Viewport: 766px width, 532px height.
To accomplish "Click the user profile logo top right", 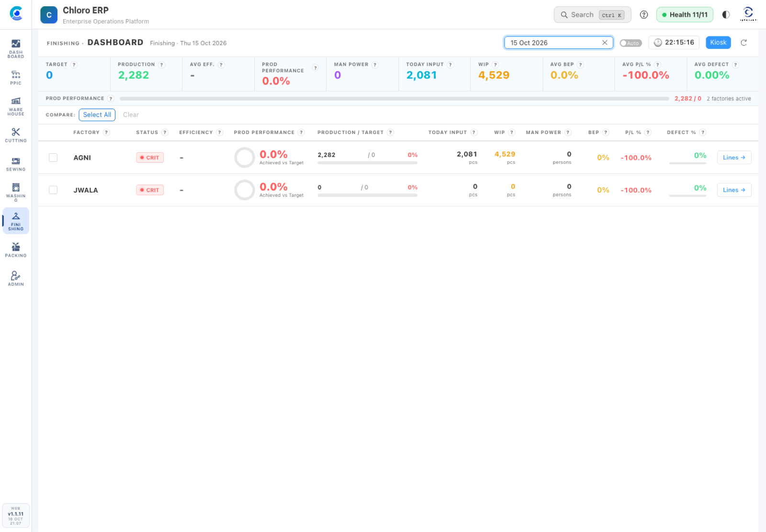I will [748, 14].
